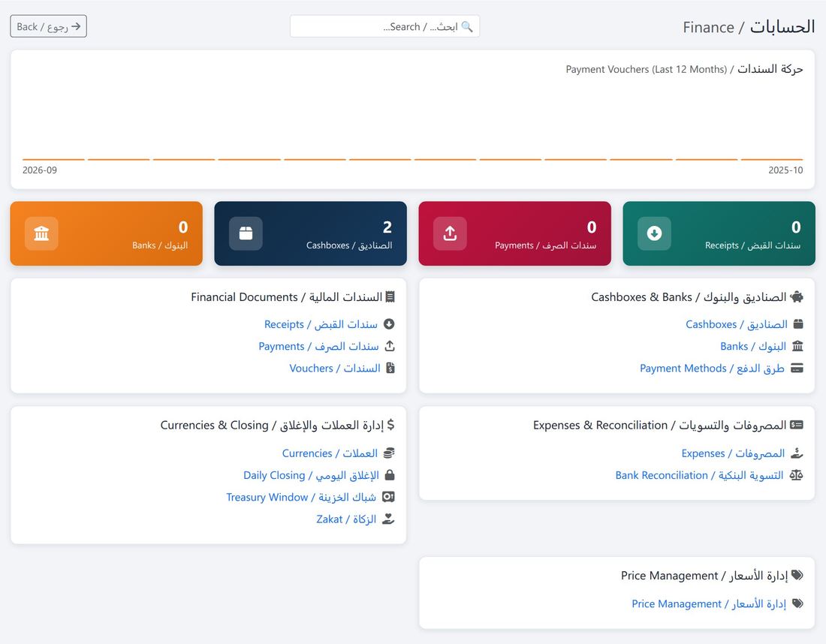Viewport: 826px width, 644px height.
Task: Click the credit card icon beside Payment Methods
Action: [797, 368]
